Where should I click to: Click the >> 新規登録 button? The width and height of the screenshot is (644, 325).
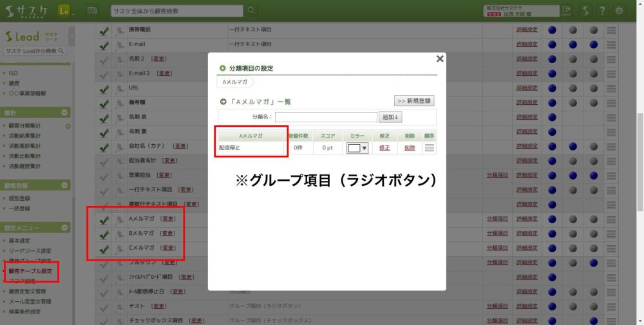click(413, 101)
